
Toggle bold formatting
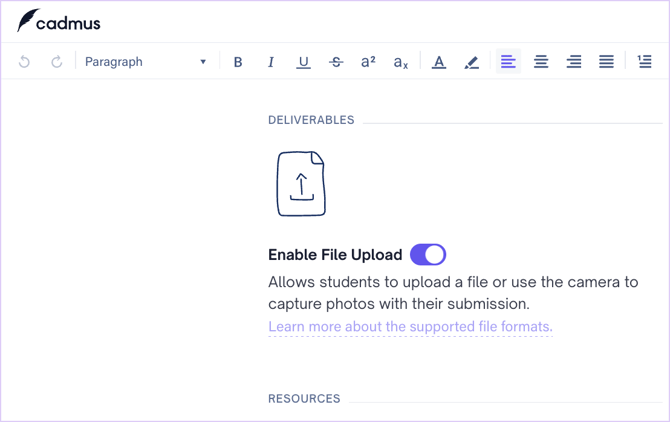(238, 62)
